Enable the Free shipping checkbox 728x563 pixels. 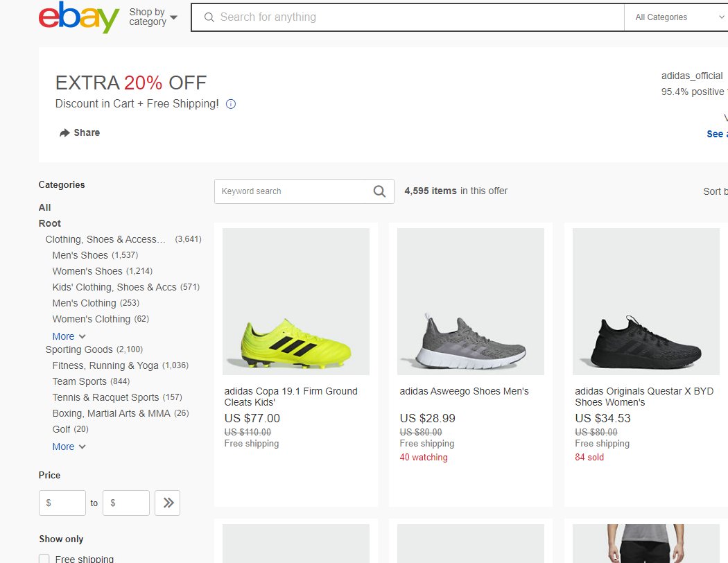(x=44, y=559)
